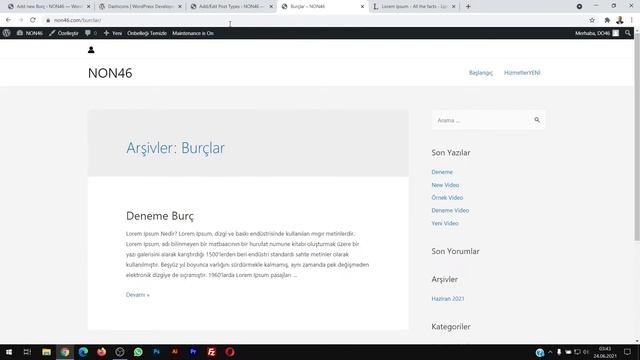The width and height of the screenshot is (640, 360).
Task: Click the taskbar clock and date
Action: click(605, 352)
